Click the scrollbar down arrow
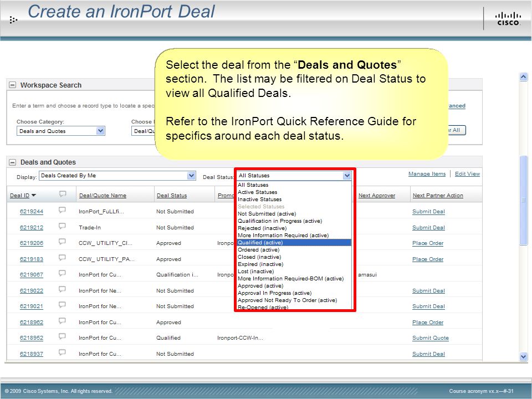Image resolution: width=532 pixels, height=399 pixels. [524, 356]
